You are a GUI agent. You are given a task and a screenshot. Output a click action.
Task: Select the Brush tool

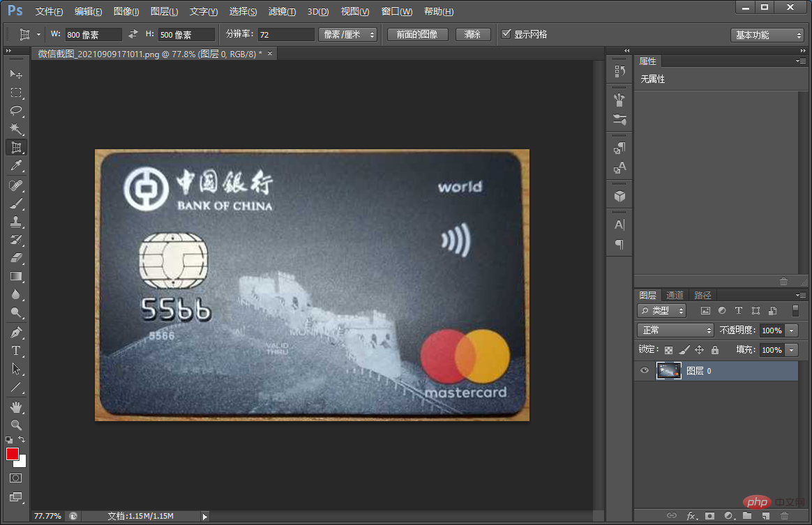16,204
